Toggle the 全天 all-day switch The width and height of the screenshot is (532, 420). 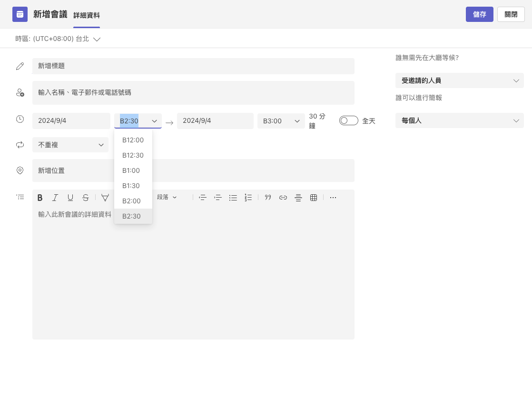(x=348, y=120)
